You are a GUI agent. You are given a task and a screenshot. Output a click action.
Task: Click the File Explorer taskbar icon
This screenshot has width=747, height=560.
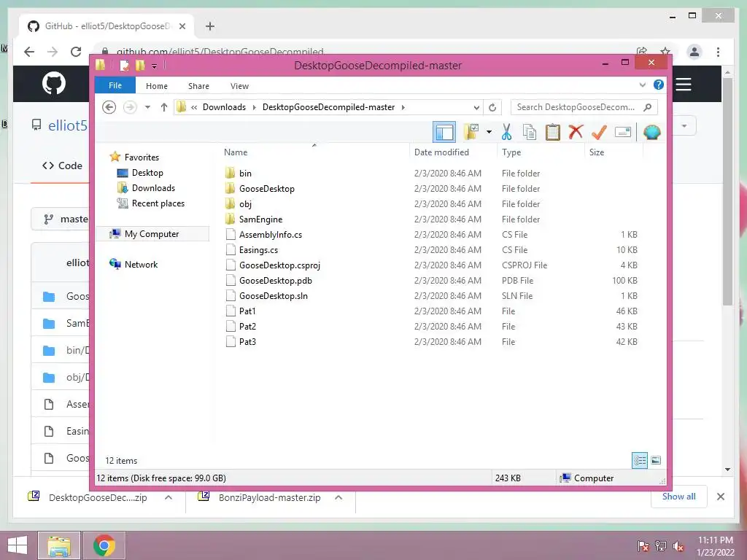tap(59, 545)
